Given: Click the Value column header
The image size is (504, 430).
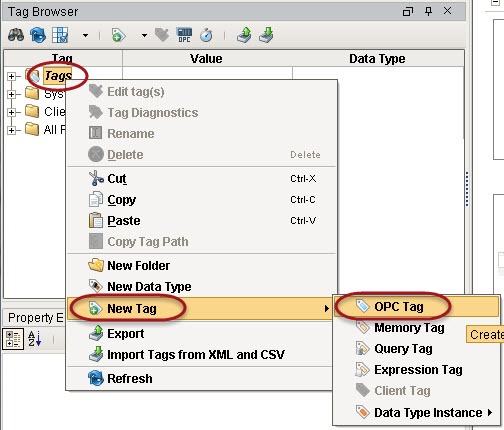Looking at the screenshot, I should pos(207,59).
